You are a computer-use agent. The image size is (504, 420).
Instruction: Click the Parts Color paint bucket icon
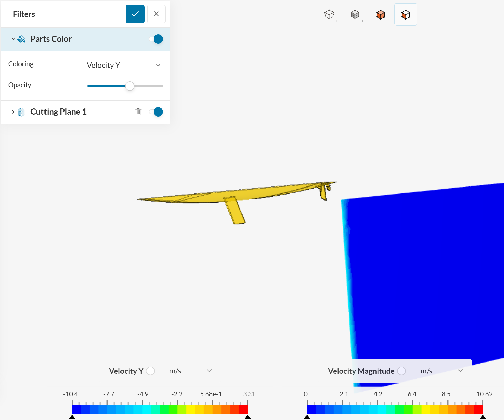(21, 39)
